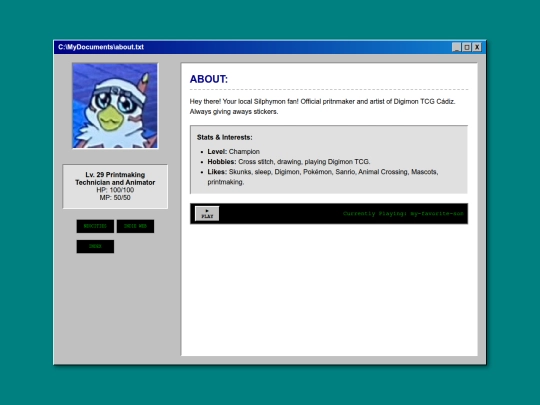Viewport: 540px width, 405px height.
Task: Select the 'Level: Champion' list item
Action: pyautogui.click(x=233, y=152)
